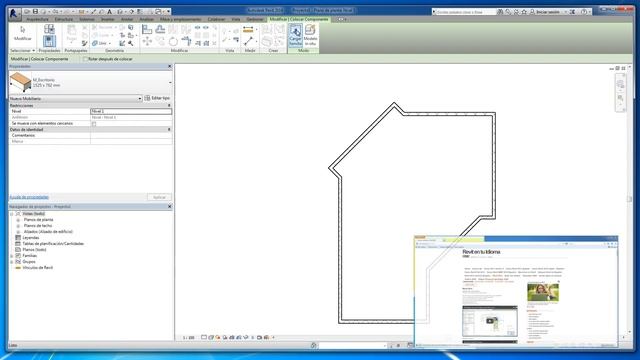Select the Trim/Extend tool in Modificar panel
The height and width of the screenshot is (360, 640).
pyautogui.click(x=186, y=41)
